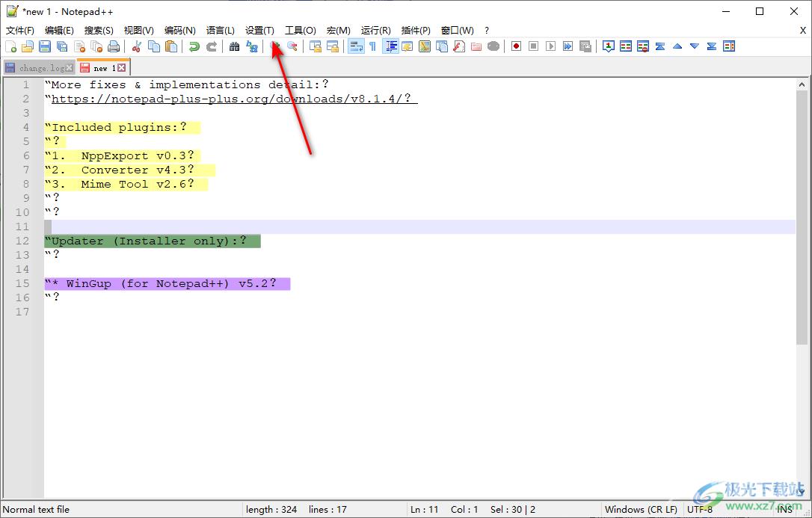Expand the 运行(R) menu

(376, 31)
